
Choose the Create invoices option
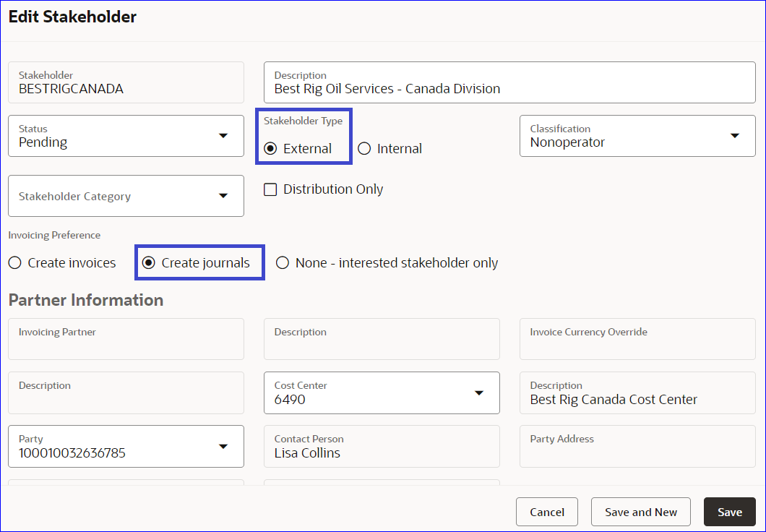click(x=15, y=263)
